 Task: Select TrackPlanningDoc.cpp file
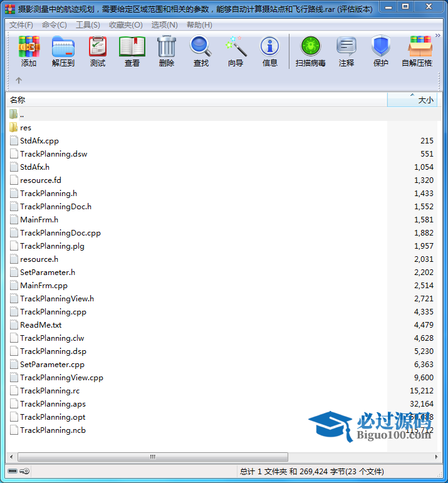point(60,233)
